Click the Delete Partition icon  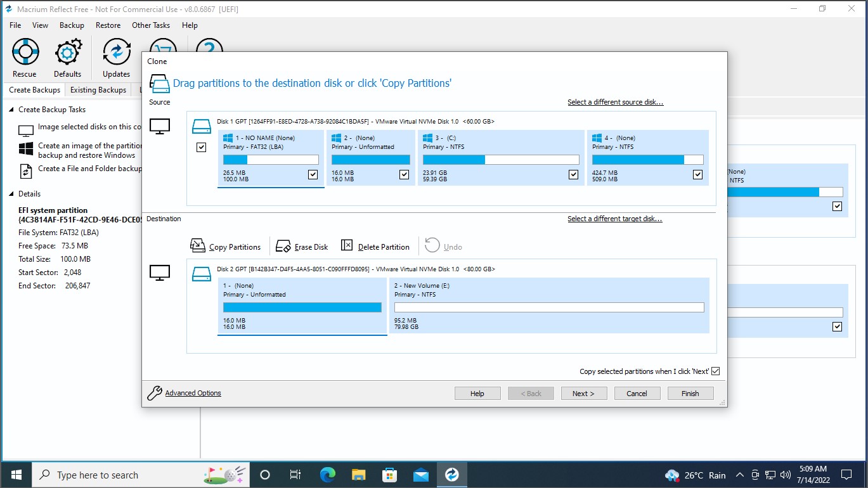[x=347, y=245]
